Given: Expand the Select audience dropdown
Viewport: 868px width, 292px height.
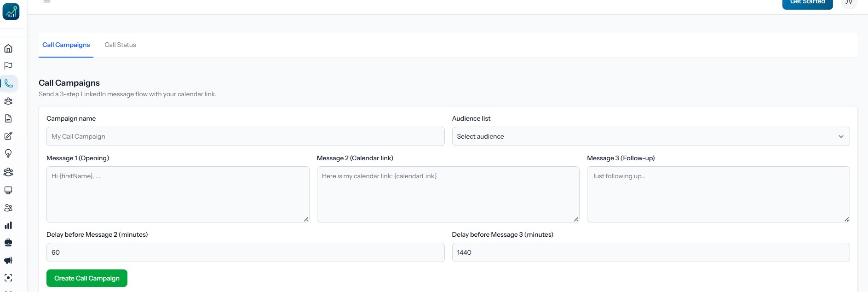Looking at the screenshot, I should point(650,136).
